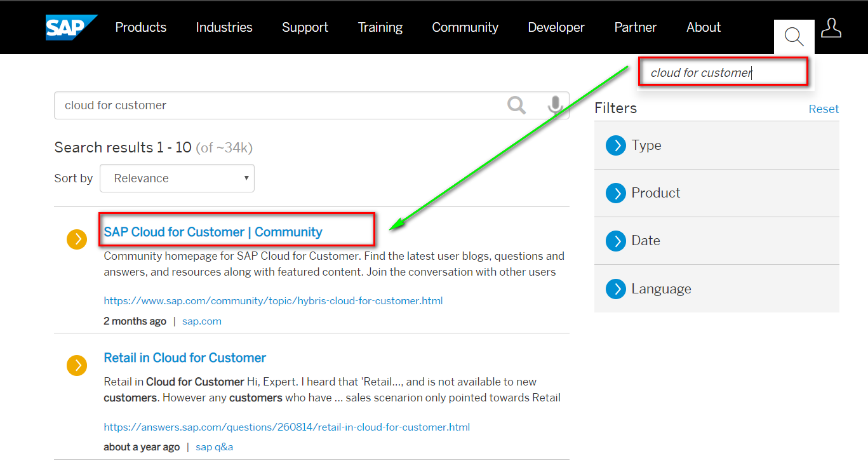Click the sap.com source link
868x463 pixels.
[x=202, y=321]
